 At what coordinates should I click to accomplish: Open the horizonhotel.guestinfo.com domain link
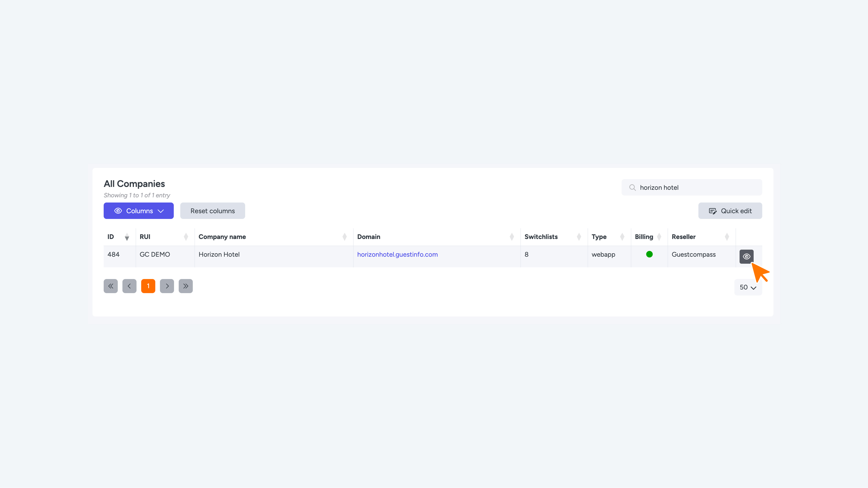click(397, 255)
